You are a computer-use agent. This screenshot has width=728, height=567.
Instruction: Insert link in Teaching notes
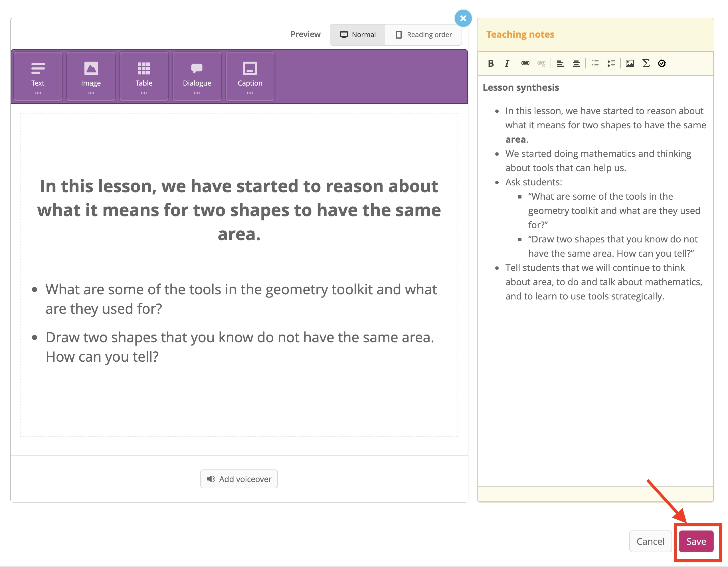point(525,63)
